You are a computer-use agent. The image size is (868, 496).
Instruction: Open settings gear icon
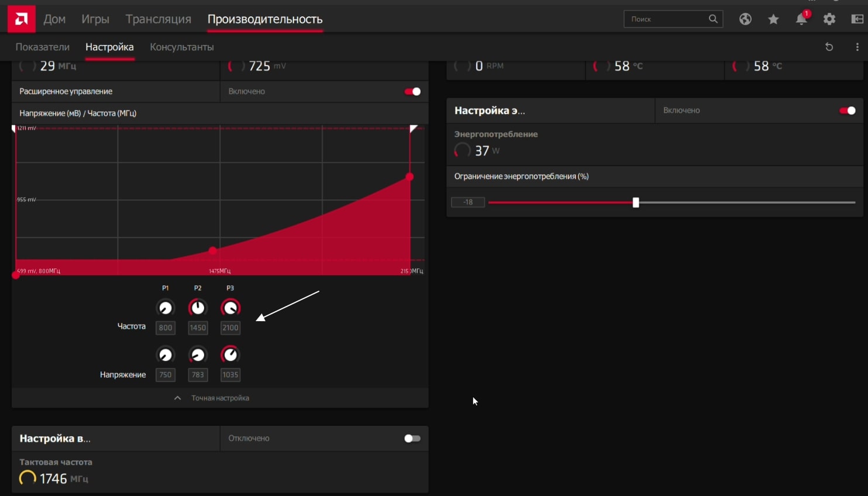pos(829,19)
